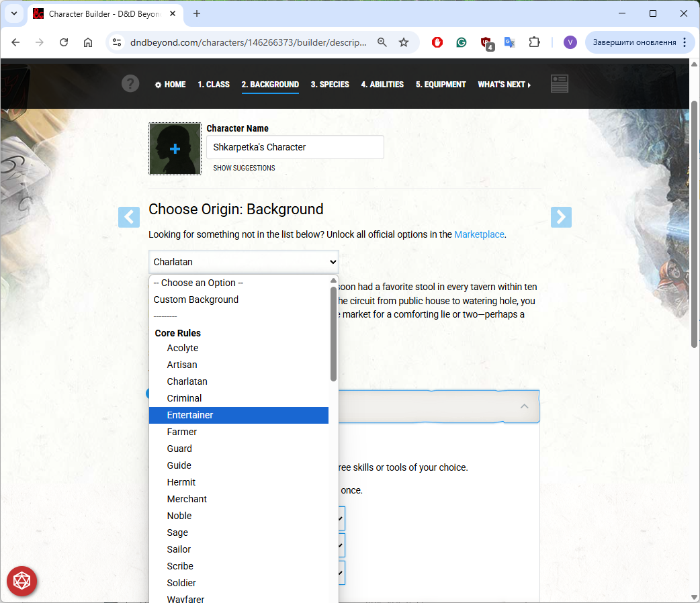Go back with left arrow button
Image resolution: width=700 pixels, height=603 pixels.
129,217
